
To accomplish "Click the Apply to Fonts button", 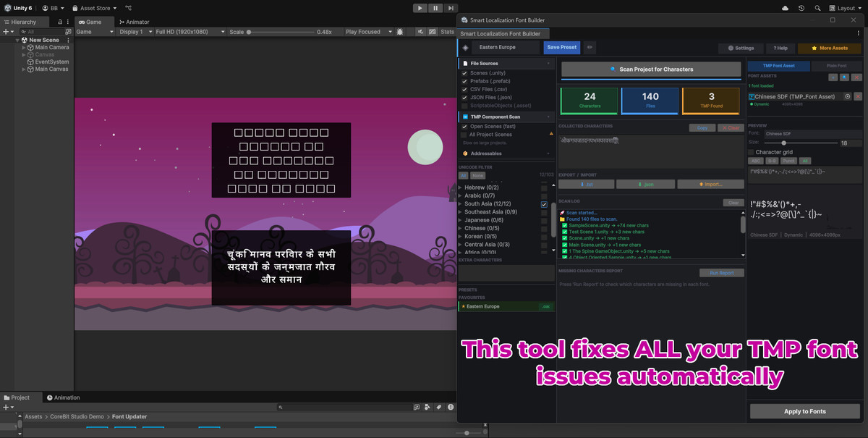I will click(805, 411).
